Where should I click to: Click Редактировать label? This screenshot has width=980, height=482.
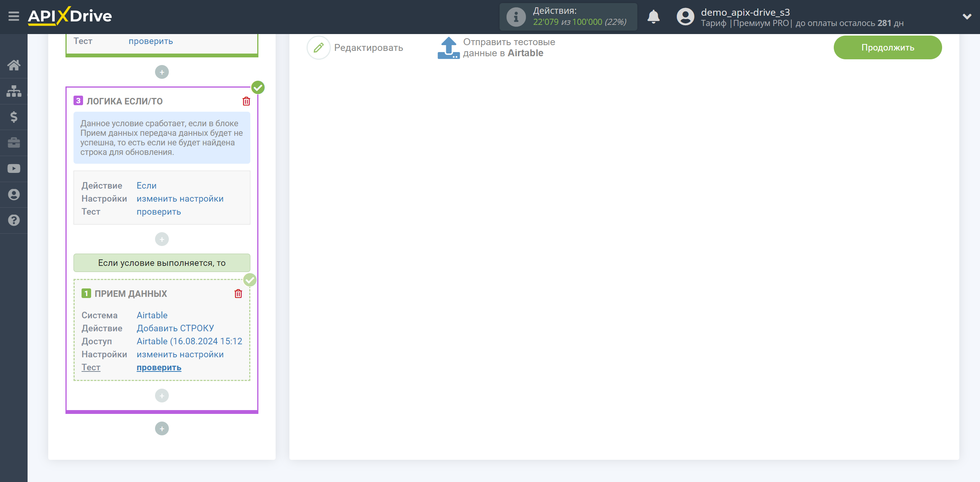(x=368, y=48)
